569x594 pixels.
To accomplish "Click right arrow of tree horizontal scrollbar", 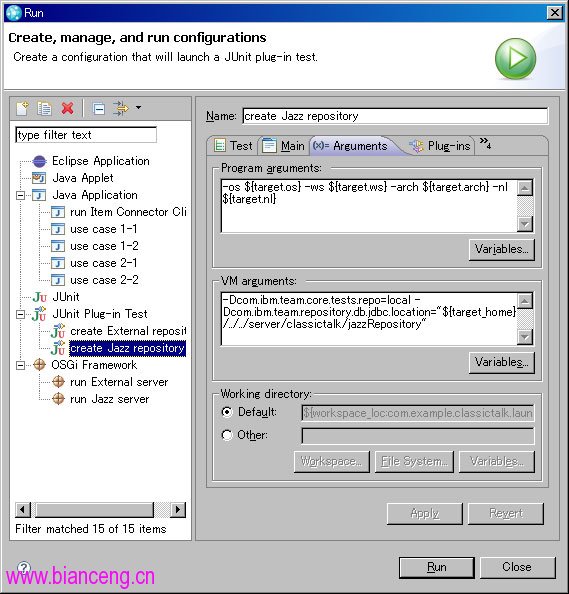I will (178, 510).
